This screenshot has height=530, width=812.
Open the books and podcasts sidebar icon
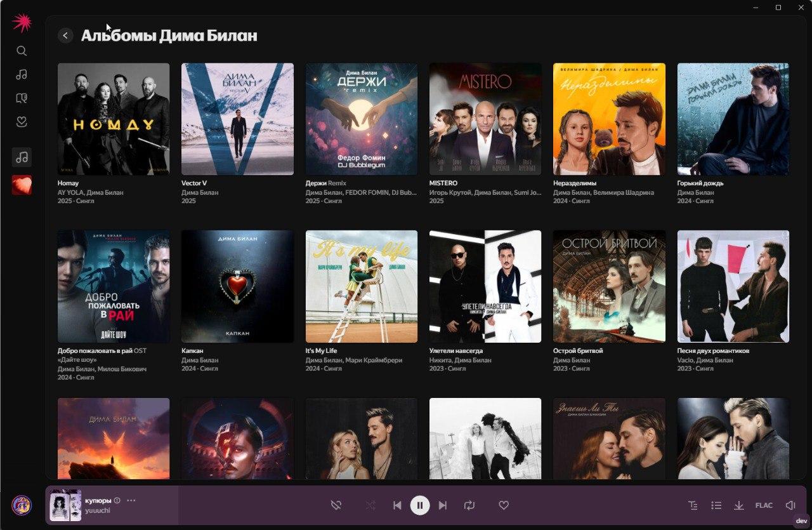coord(22,98)
